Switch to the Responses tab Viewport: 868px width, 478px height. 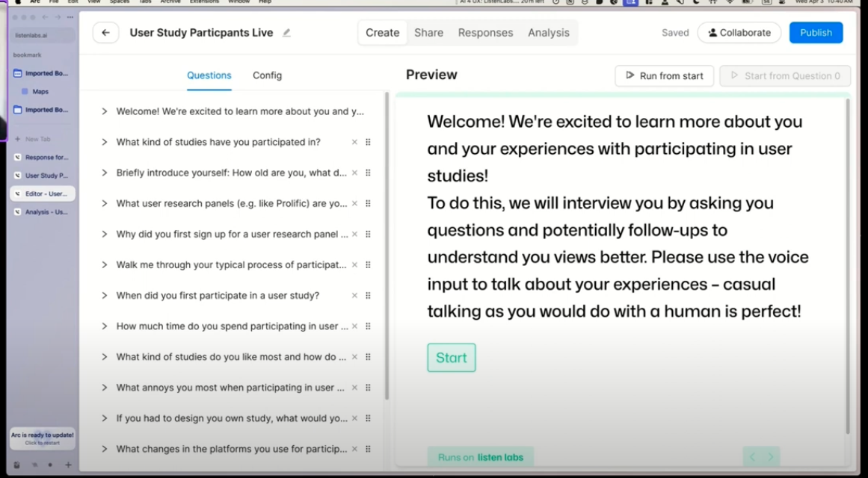(485, 33)
